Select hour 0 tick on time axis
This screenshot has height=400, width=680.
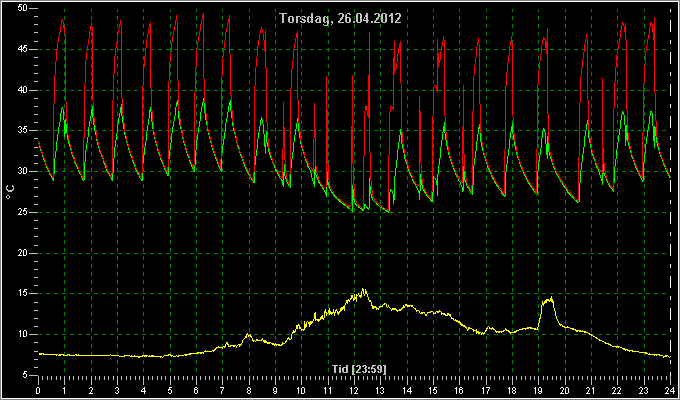[38, 390]
